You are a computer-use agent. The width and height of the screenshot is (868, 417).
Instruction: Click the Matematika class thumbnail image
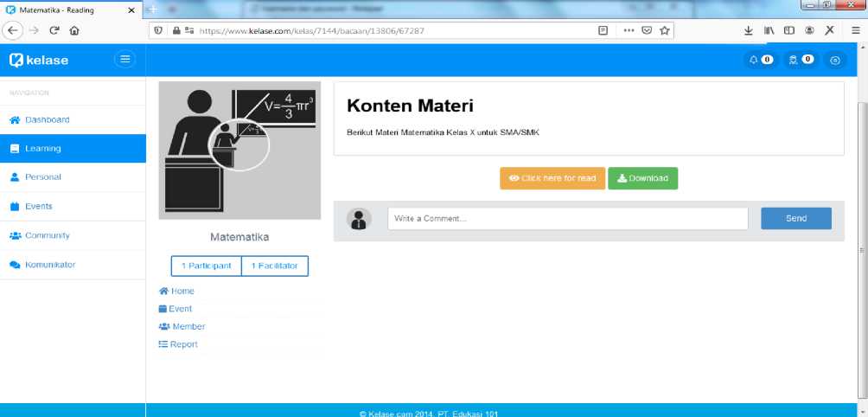(x=239, y=151)
